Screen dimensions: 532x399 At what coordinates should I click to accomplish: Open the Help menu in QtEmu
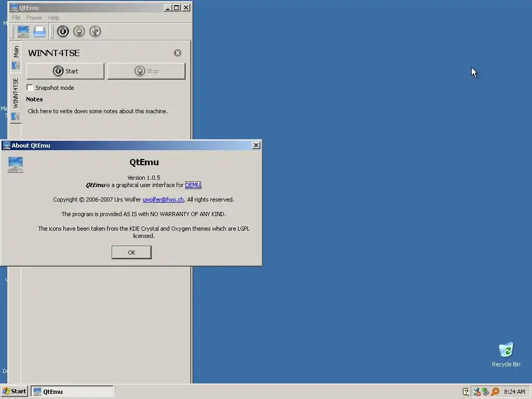[54, 18]
